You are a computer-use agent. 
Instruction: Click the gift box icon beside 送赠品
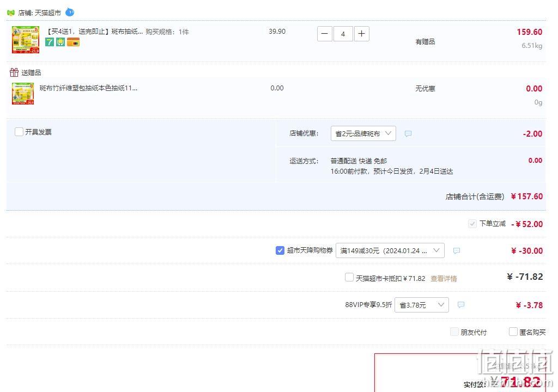coord(14,72)
